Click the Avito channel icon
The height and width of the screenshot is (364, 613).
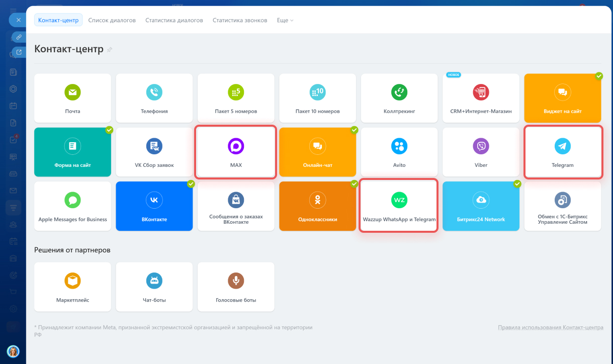(399, 146)
